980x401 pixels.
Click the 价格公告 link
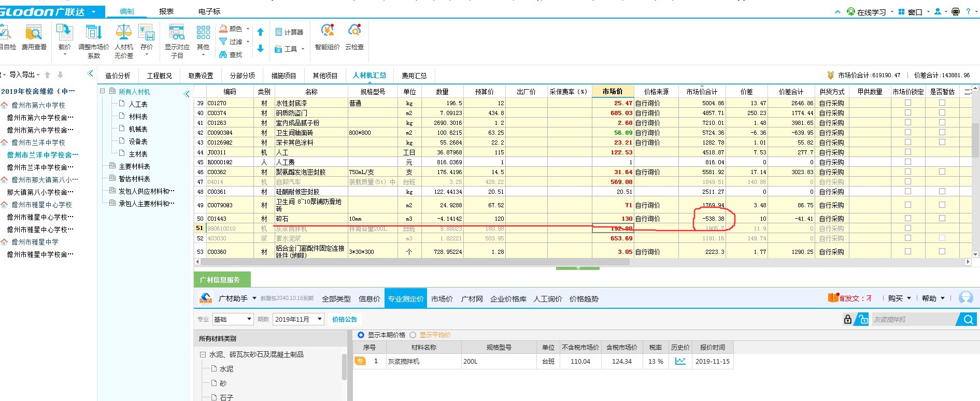pos(345,319)
